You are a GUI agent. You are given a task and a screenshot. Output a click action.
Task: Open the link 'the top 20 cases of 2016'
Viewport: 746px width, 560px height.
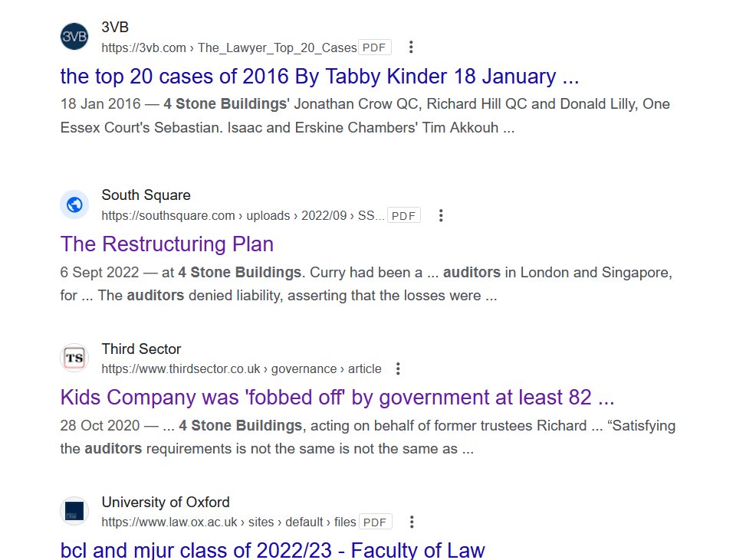tap(320, 77)
